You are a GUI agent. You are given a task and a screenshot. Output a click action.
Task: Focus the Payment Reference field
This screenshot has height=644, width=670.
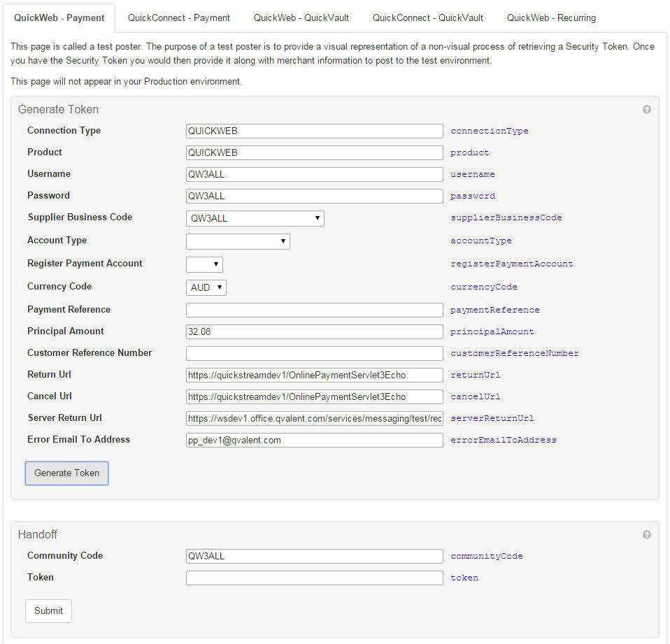click(314, 309)
